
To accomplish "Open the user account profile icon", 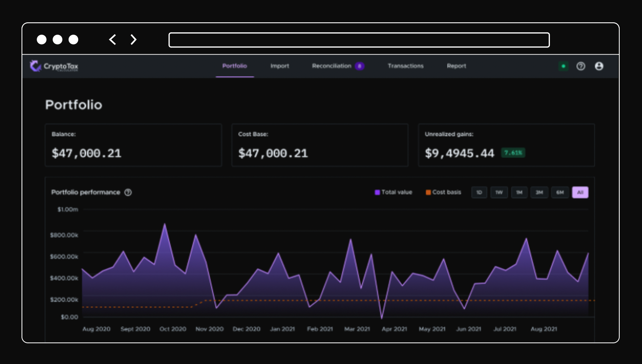I will click(599, 66).
